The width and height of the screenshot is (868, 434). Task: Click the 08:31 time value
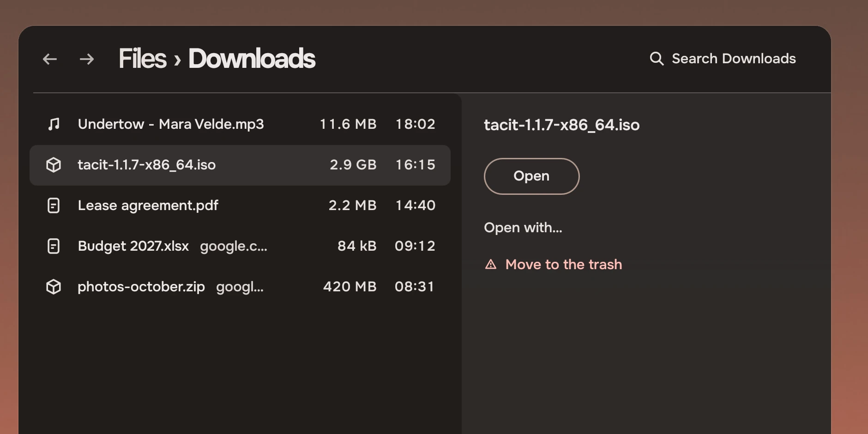(x=415, y=287)
